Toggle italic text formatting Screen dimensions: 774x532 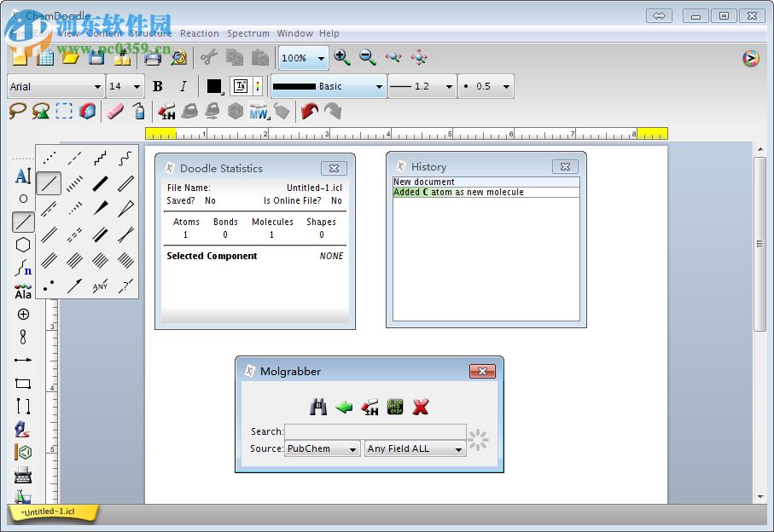181,85
